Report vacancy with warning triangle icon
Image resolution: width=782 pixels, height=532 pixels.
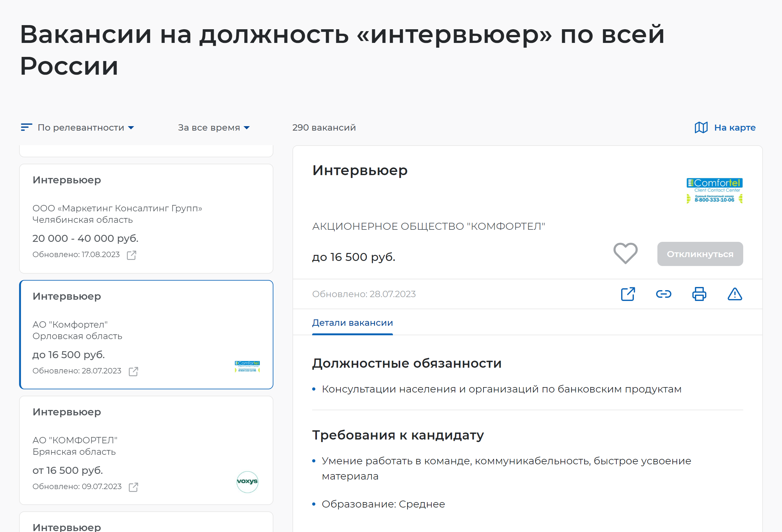pos(735,294)
